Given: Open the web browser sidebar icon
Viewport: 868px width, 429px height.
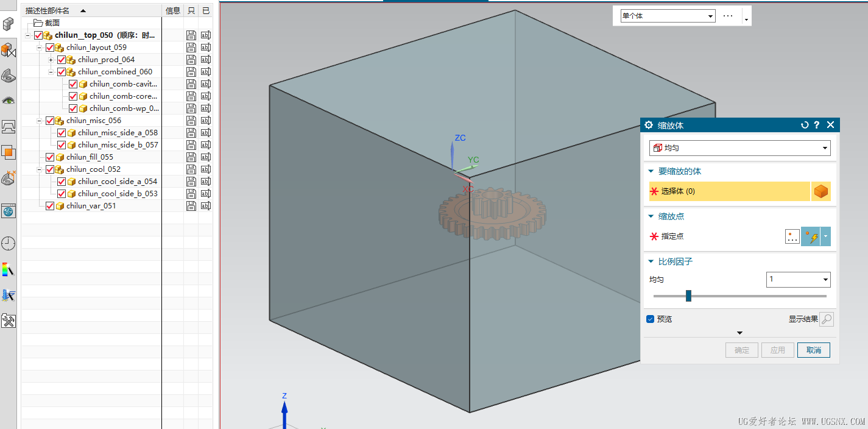Looking at the screenshot, I should (8, 211).
